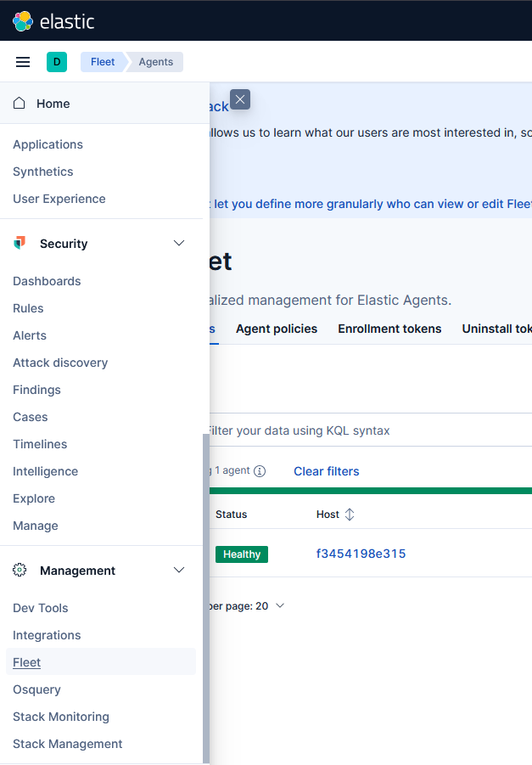Collapse the Management section chevron
This screenshot has width=532, height=765.
tap(179, 571)
